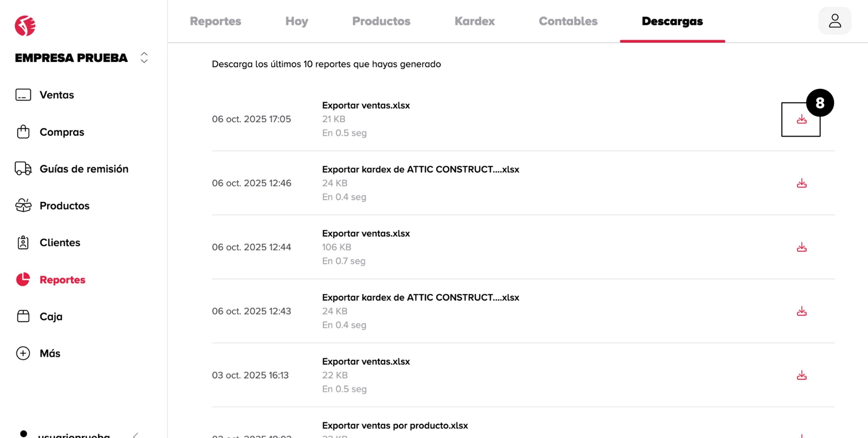Download the 12:46 kardex ATTIC CONSTRUCT file
This screenshot has width=868, height=438.
tap(801, 183)
